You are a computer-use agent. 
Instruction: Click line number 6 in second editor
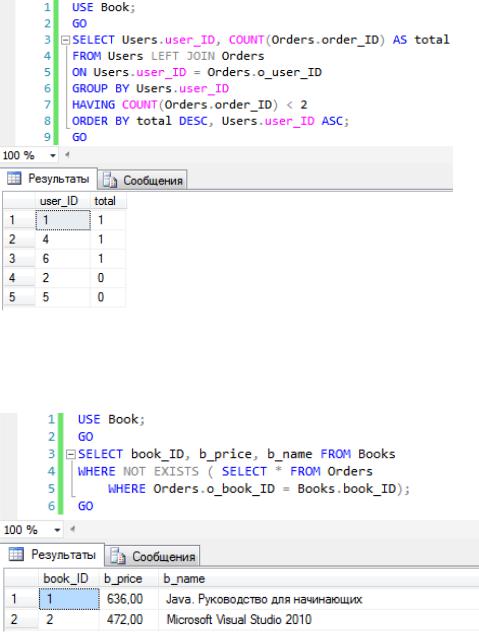point(51,506)
